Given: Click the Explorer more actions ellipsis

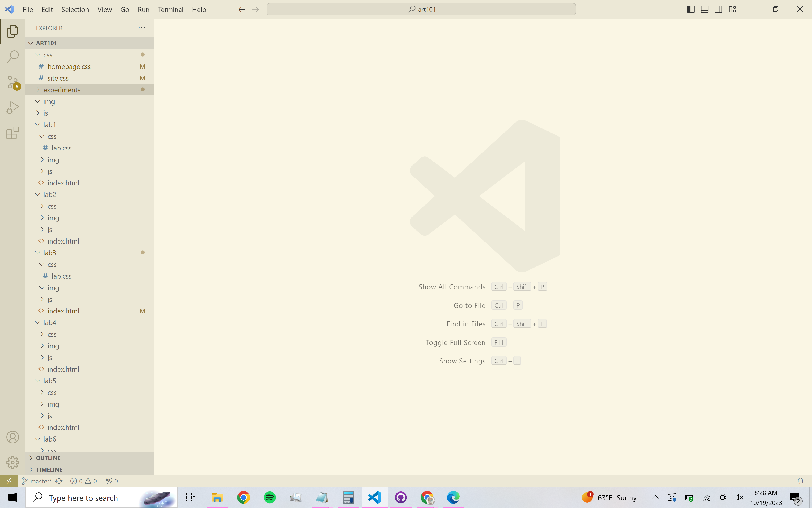Looking at the screenshot, I should click(142, 28).
